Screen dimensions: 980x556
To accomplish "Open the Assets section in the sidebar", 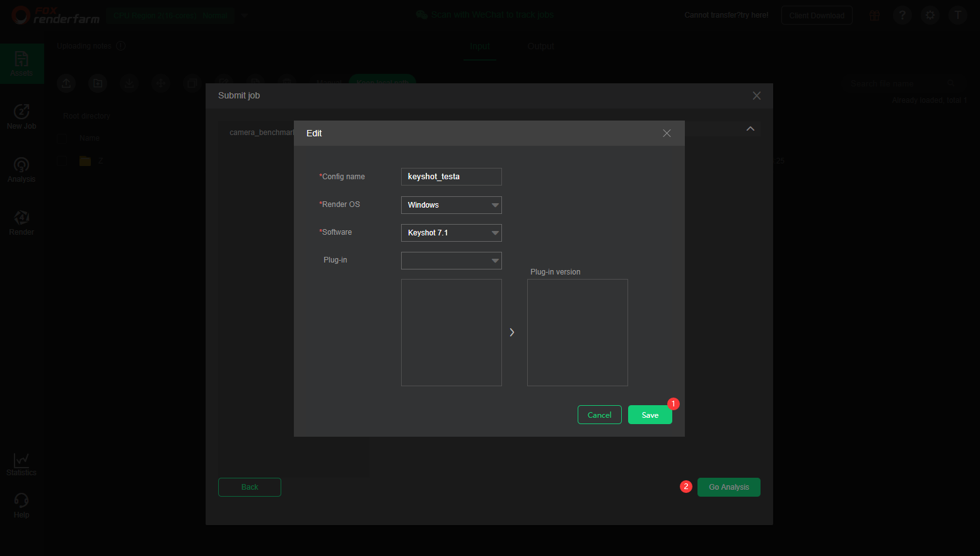I will point(21,64).
